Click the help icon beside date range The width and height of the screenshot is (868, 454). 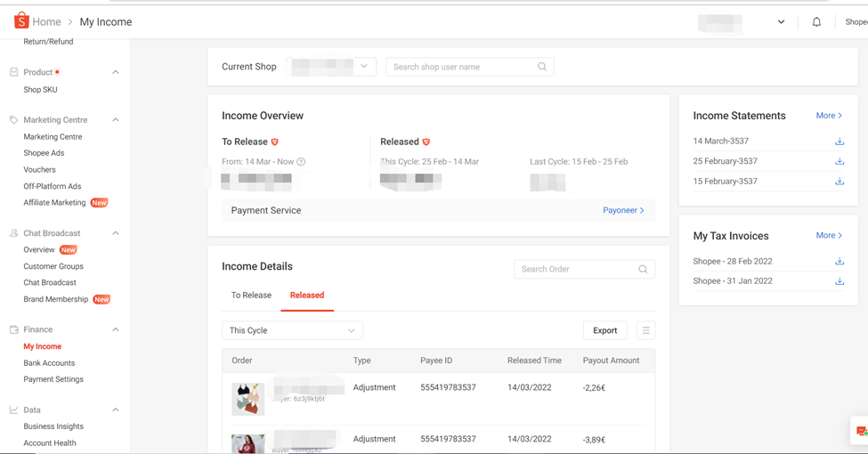click(301, 162)
